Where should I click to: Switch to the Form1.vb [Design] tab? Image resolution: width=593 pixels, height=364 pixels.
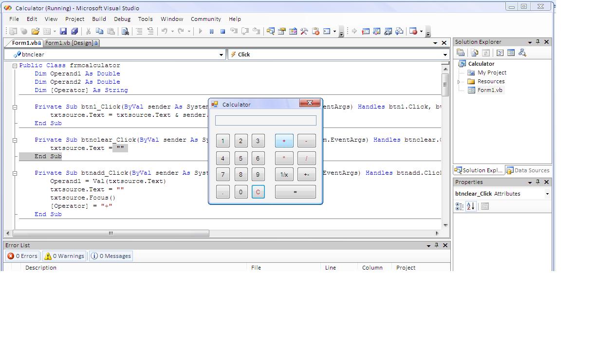[71, 43]
